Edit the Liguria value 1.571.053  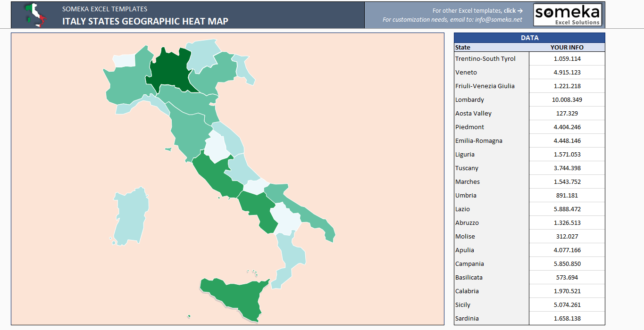pyautogui.click(x=567, y=154)
